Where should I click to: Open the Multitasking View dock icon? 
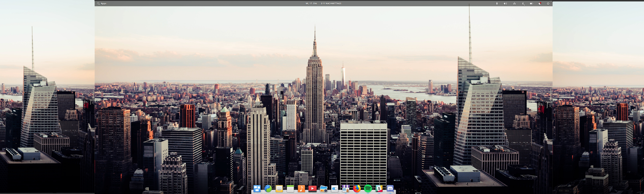257,188
